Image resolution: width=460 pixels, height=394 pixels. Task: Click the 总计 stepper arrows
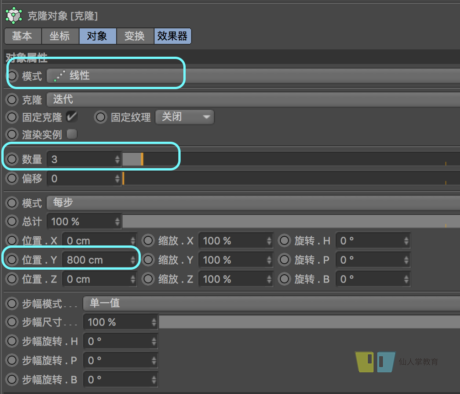point(117,222)
